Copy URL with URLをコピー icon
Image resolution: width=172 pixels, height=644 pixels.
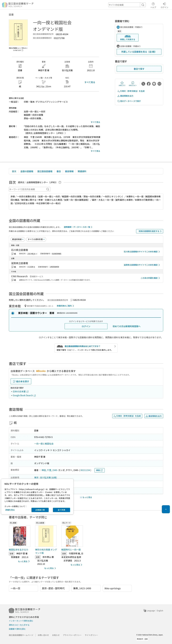pyautogui.click(x=133, y=84)
